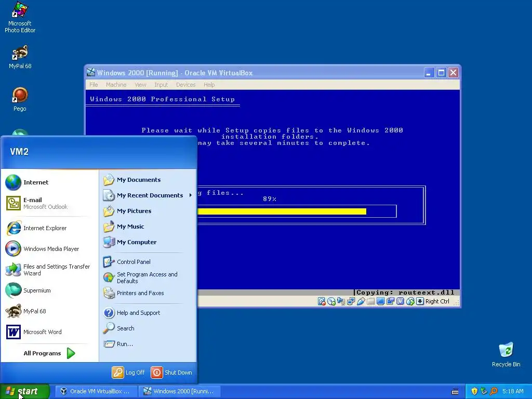The image size is (532, 399).
Task: Open My Computer from Start menu
Action: click(x=148, y=242)
